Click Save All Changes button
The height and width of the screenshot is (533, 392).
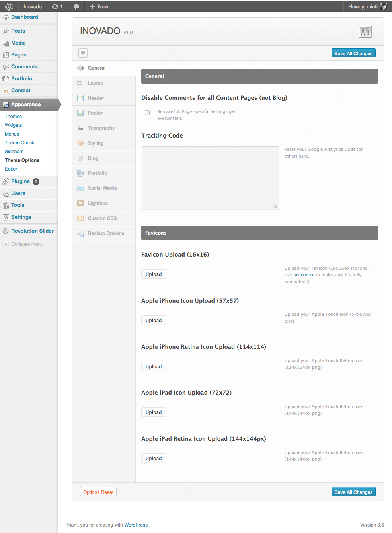point(353,53)
